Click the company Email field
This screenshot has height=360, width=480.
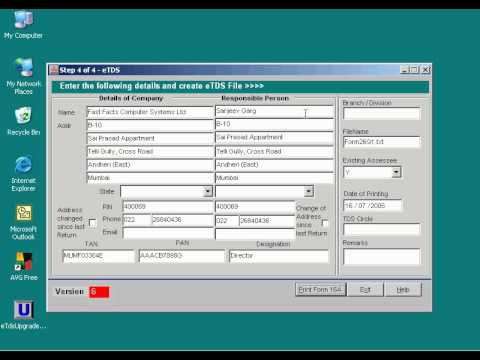click(x=168, y=233)
